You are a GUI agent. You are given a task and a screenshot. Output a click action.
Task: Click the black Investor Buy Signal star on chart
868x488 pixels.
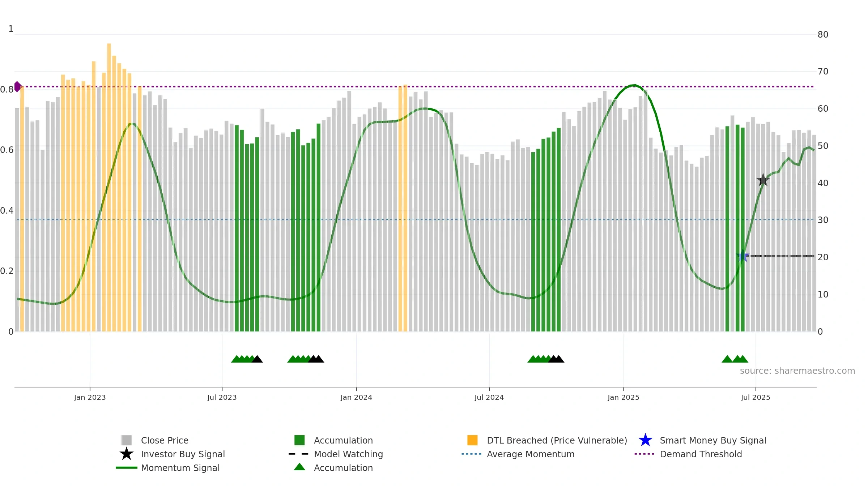tap(763, 180)
